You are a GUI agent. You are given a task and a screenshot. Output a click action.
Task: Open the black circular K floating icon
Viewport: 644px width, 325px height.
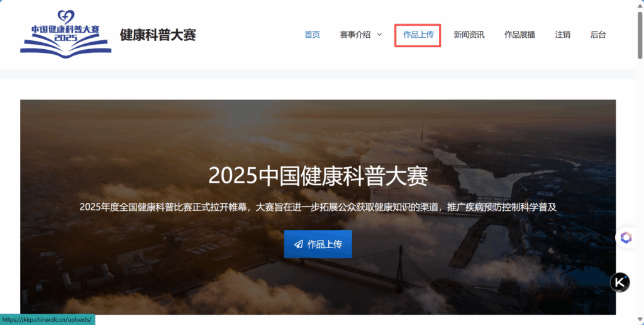point(619,283)
